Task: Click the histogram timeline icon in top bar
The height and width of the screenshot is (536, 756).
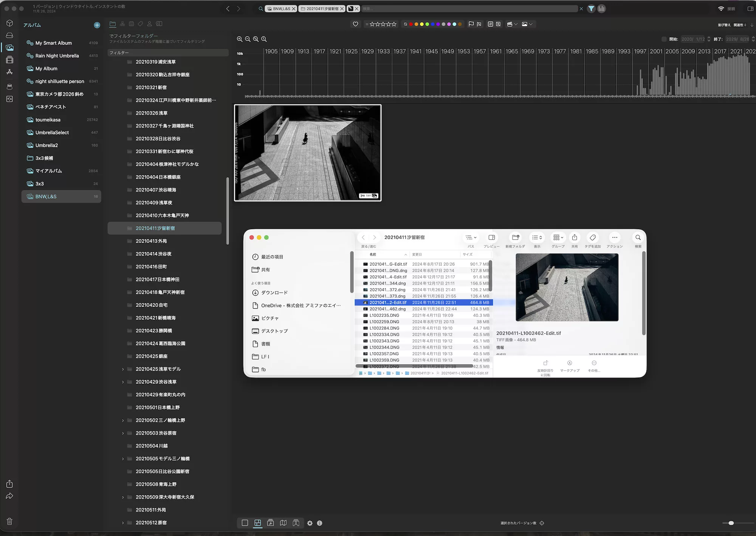Action: [601, 8]
